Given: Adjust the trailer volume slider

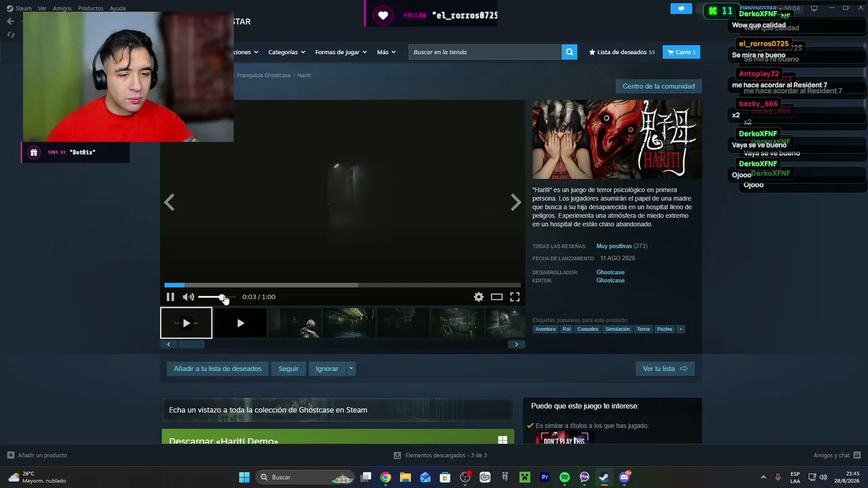Looking at the screenshot, I should point(216,297).
